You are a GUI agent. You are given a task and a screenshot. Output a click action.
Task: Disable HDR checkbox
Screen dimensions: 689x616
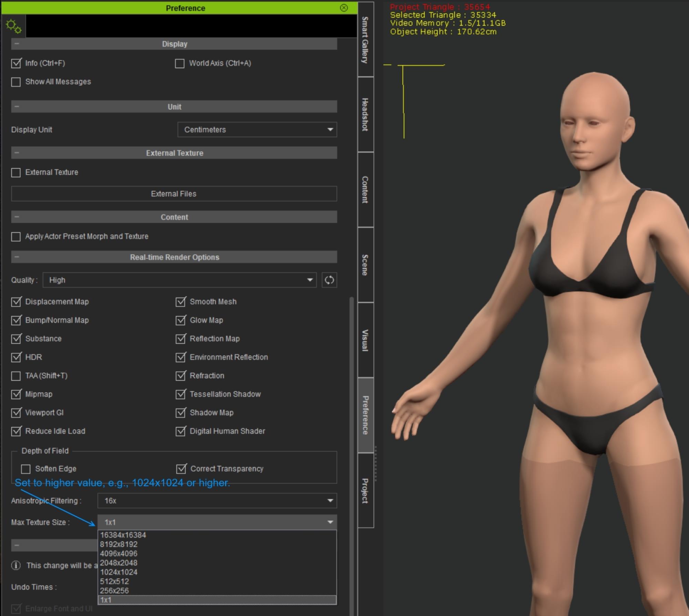tap(16, 357)
